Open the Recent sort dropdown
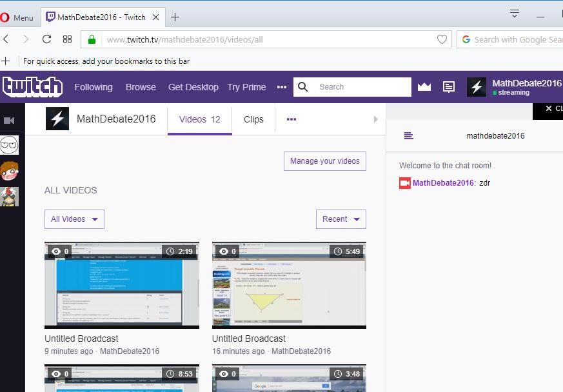The image size is (563, 392). click(x=341, y=219)
